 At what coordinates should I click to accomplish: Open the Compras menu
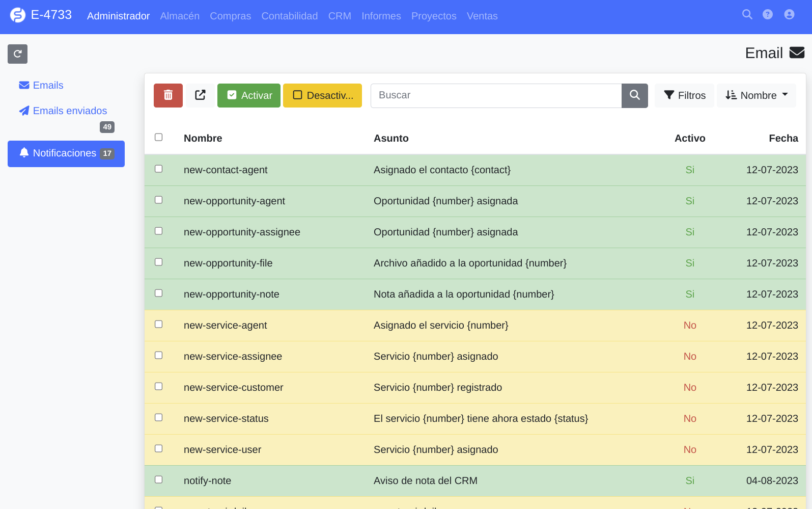[x=230, y=16]
